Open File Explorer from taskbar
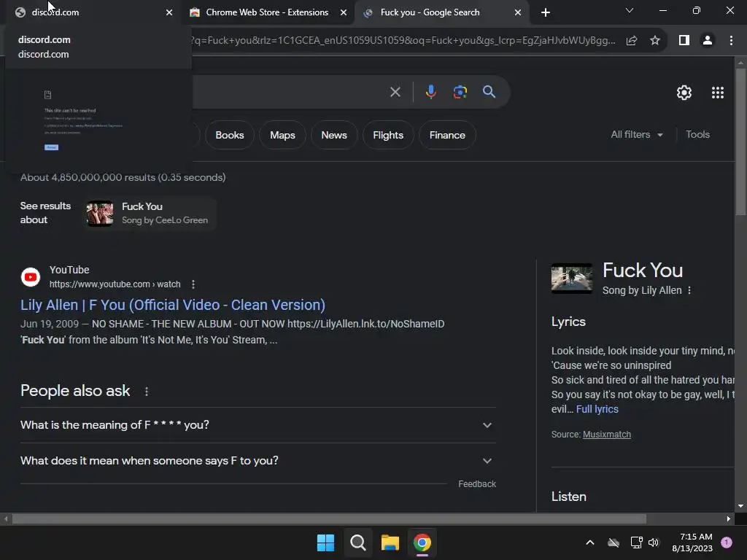This screenshot has width=747, height=560. point(390,542)
